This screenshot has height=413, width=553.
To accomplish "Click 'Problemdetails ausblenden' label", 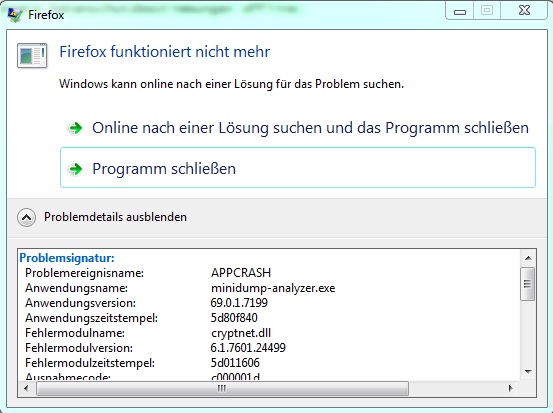I will click(x=115, y=217).
